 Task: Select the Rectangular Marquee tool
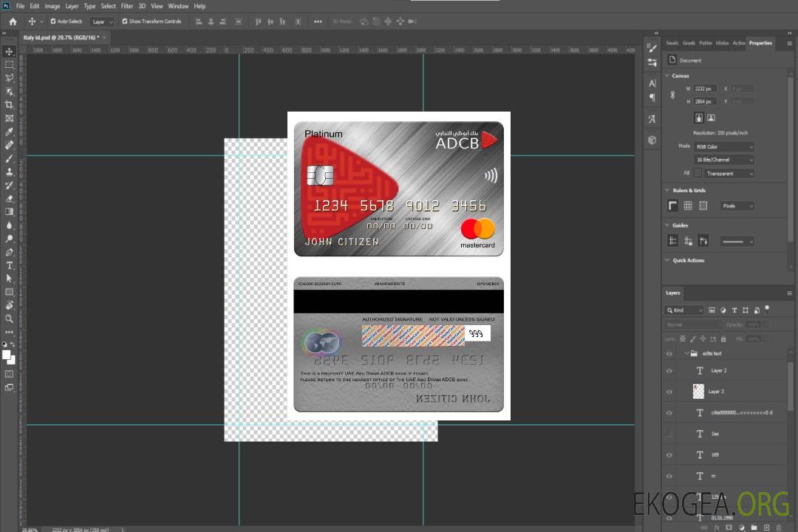9,65
